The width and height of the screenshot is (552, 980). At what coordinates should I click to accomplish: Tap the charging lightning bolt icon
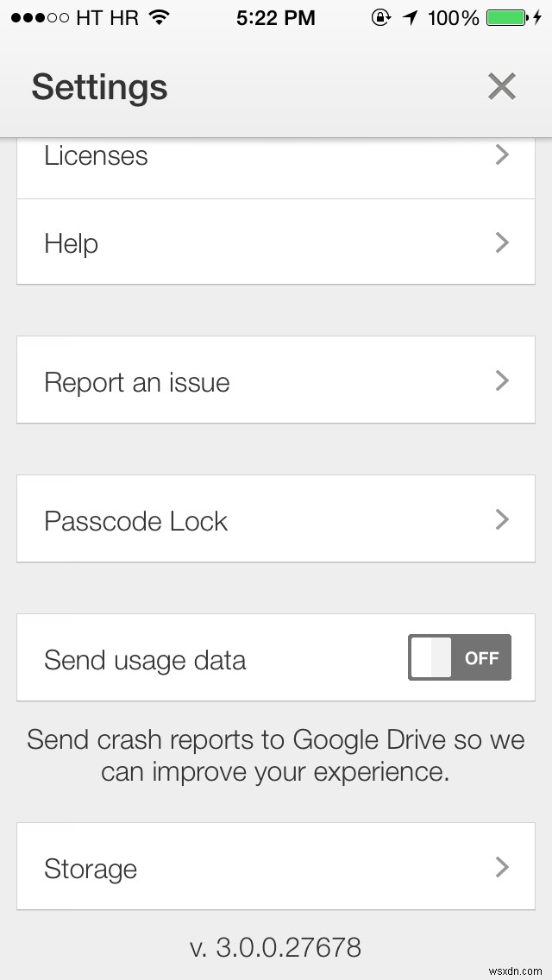(536, 19)
